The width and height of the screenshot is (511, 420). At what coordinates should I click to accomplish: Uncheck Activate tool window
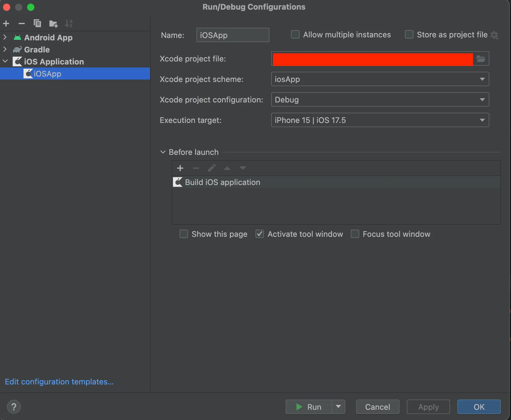point(260,234)
